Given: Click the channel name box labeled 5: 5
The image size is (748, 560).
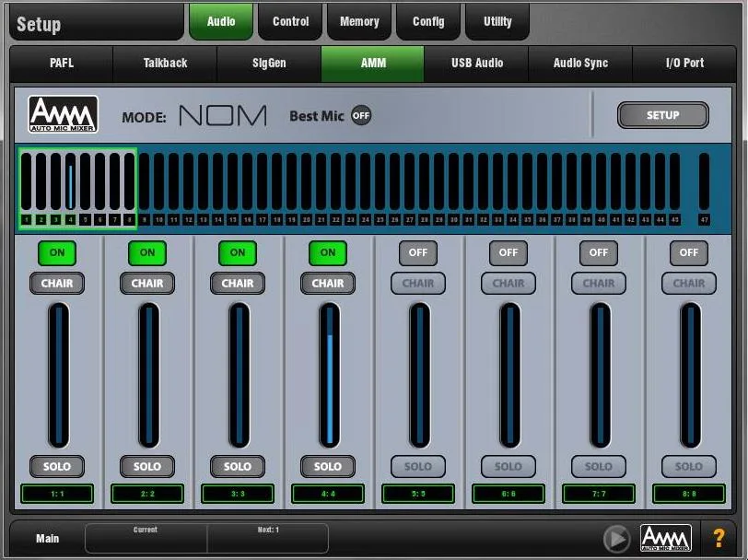Looking at the screenshot, I should pyautogui.click(x=418, y=494).
